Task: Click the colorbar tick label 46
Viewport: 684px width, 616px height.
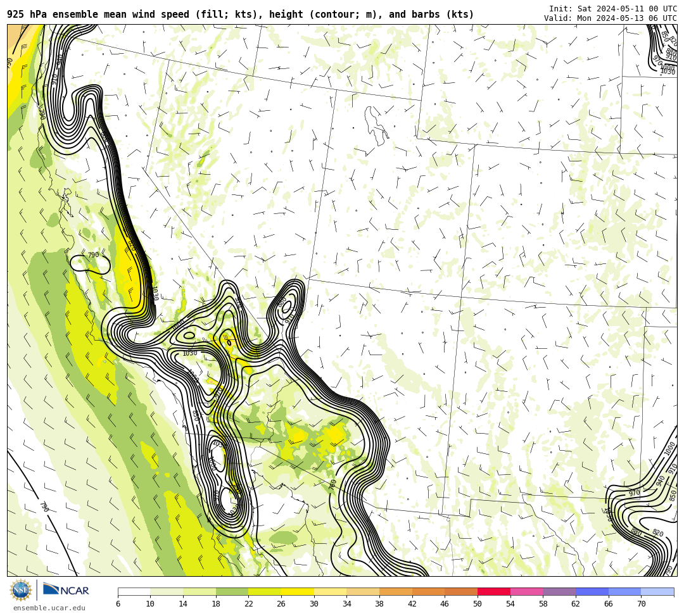Action: tap(445, 604)
